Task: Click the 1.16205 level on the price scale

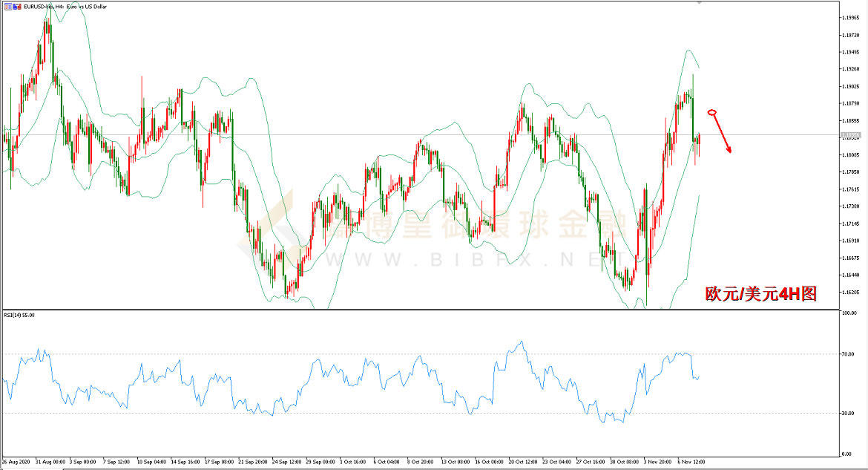Action: tap(849, 292)
